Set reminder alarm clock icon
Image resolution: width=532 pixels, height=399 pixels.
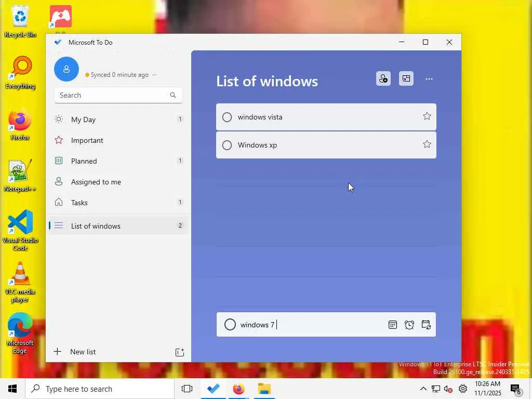pyautogui.click(x=409, y=325)
